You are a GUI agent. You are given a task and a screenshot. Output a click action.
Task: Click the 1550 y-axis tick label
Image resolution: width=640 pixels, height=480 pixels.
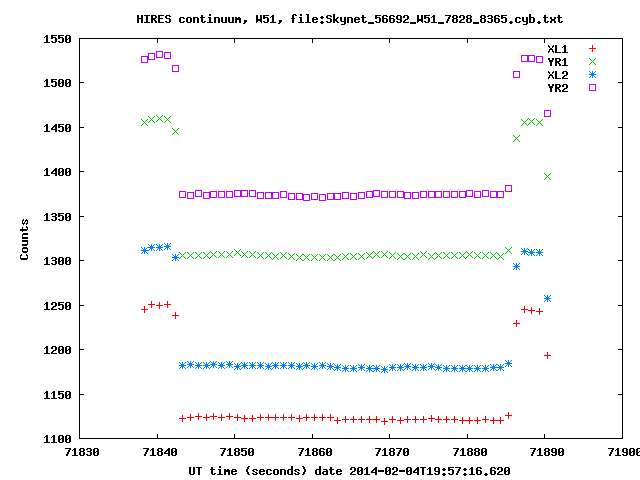pos(57,39)
